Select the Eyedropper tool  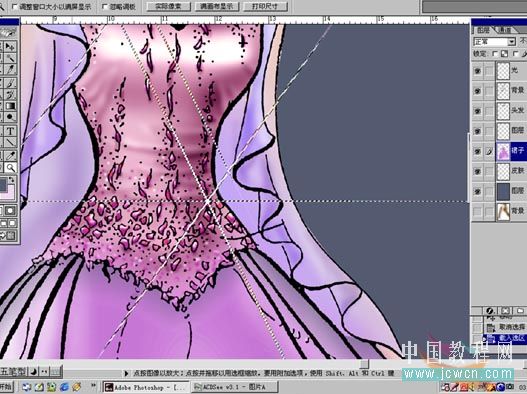(x=10, y=155)
